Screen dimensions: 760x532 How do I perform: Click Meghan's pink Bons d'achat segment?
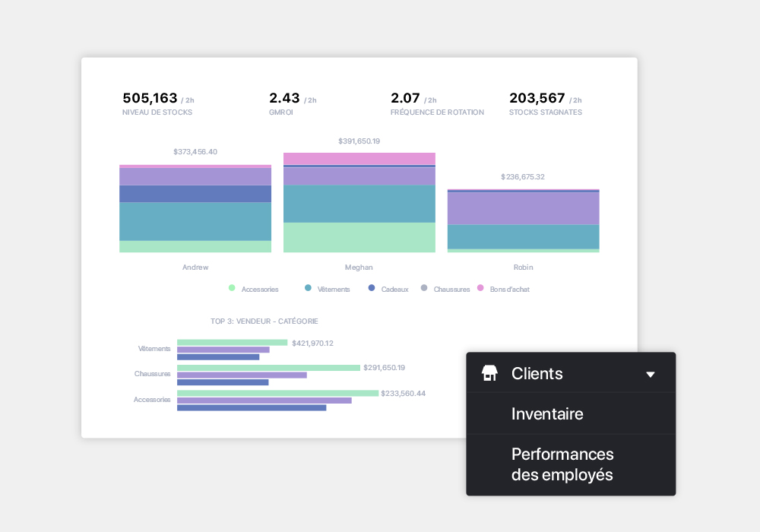pyautogui.click(x=359, y=158)
